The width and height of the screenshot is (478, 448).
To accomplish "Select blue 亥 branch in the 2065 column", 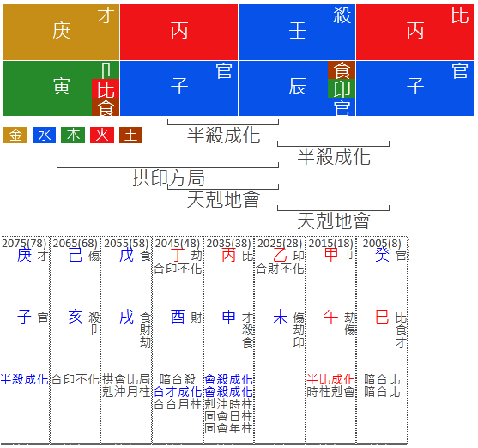I will 76,317.
